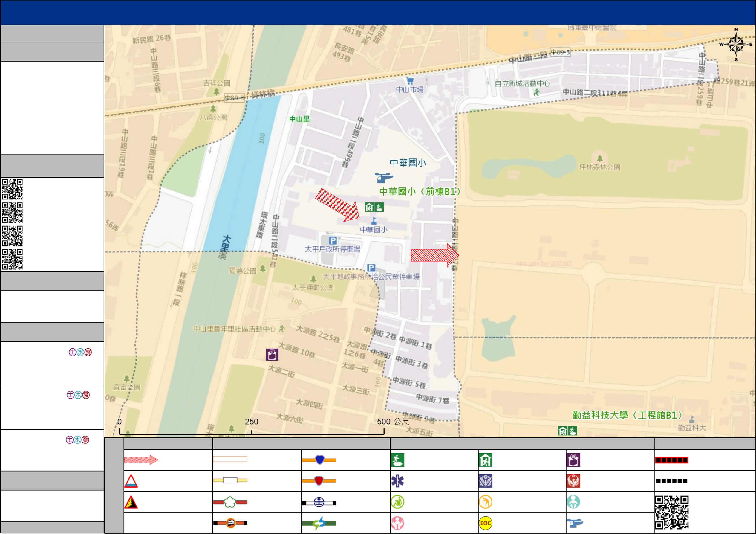Click the orange elderly person circle icon
This screenshot has width=756, height=534.
pyautogui.click(x=486, y=502)
